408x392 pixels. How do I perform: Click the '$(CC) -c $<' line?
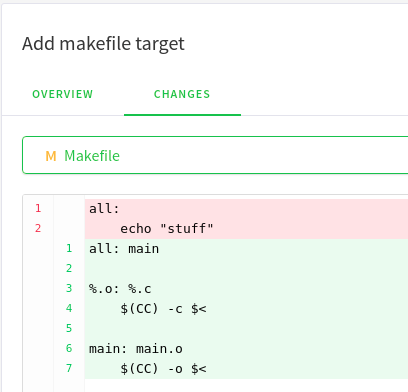click(246, 309)
